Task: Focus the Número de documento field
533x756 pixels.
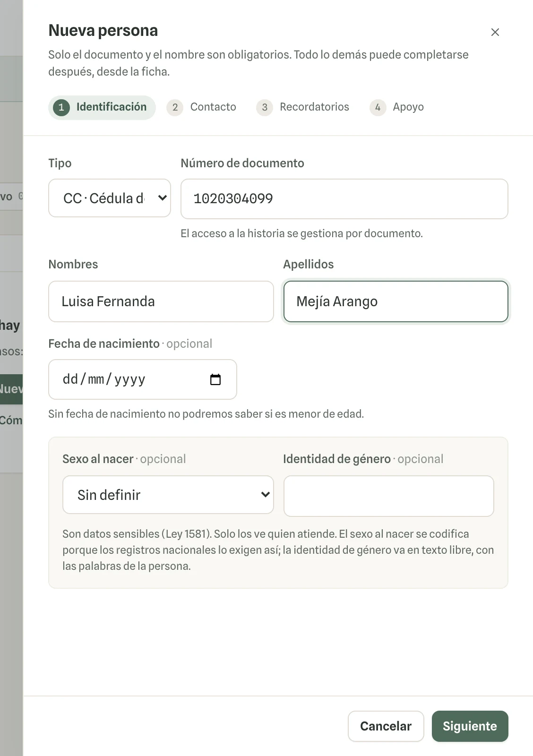Action: [x=344, y=199]
